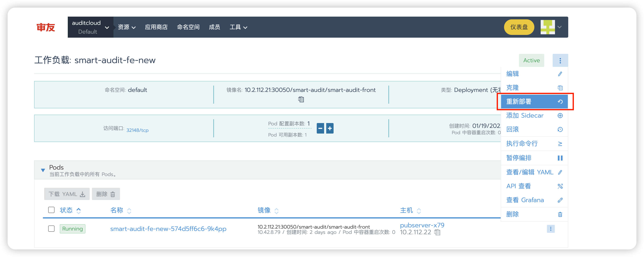Image resolution: width=644 pixels, height=257 pixels.
Task: Open the 32148/tcp port link
Action: 137,130
